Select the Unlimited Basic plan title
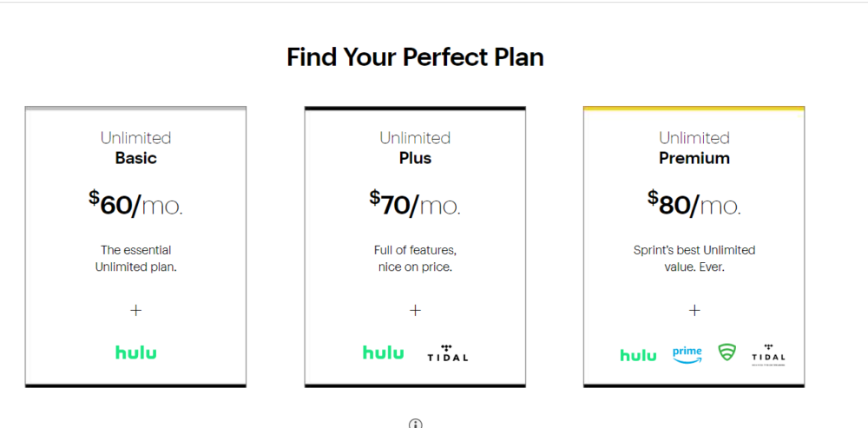The height and width of the screenshot is (428, 868). (135, 148)
